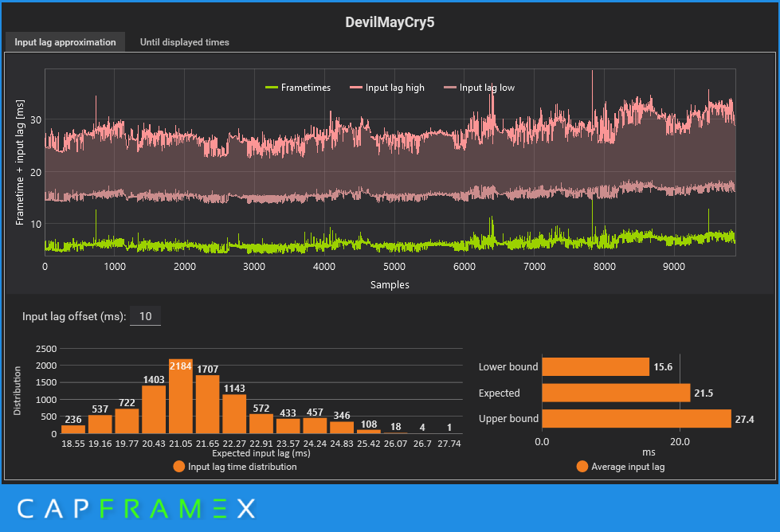Click the 24.24 axis label under histogram
The width and height of the screenshot is (780, 532).
[315, 444]
